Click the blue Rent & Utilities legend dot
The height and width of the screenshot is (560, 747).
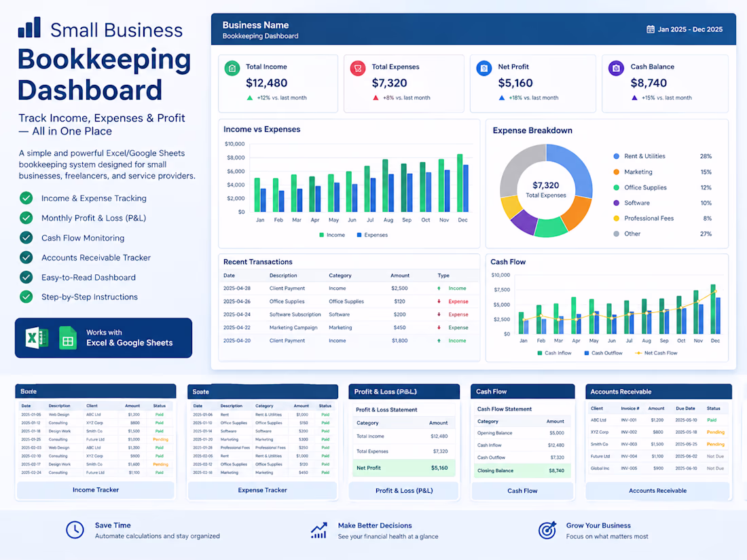[616, 156]
